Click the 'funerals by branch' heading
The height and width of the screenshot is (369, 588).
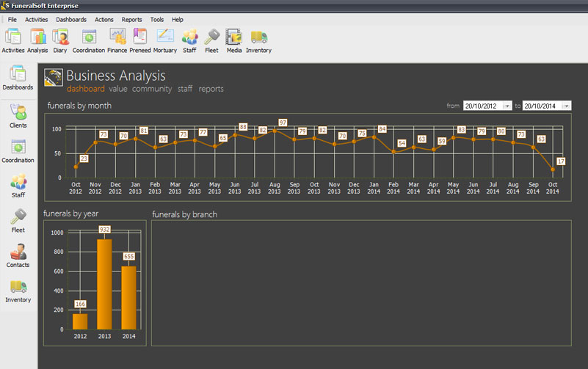coord(184,214)
